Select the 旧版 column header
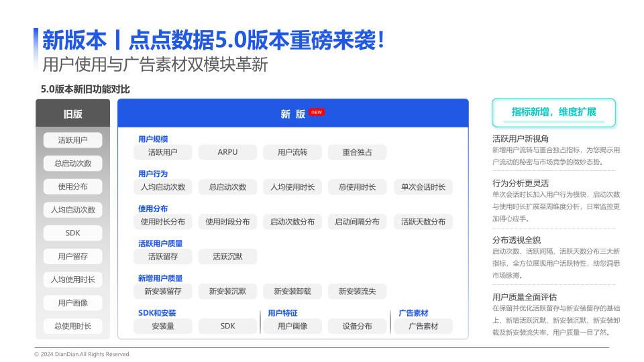This screenshot has width=644, height=362. (x=72, y=113)
